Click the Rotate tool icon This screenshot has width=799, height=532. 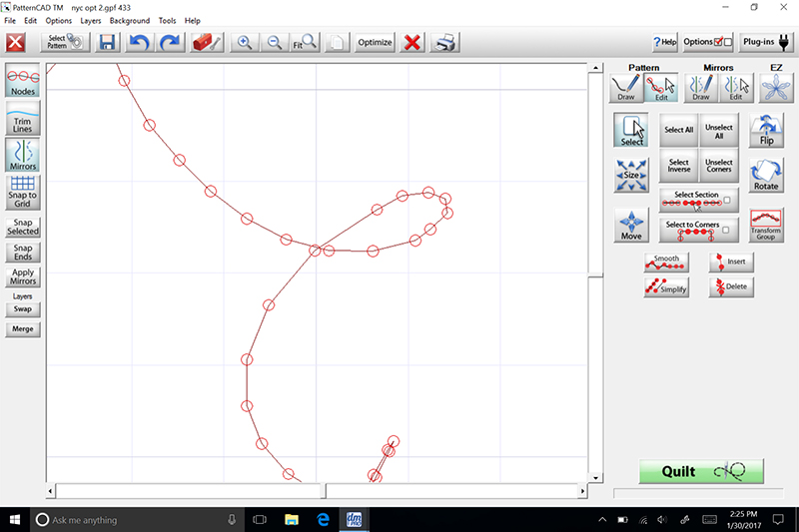pyautogui.click(x=766, y=174)
